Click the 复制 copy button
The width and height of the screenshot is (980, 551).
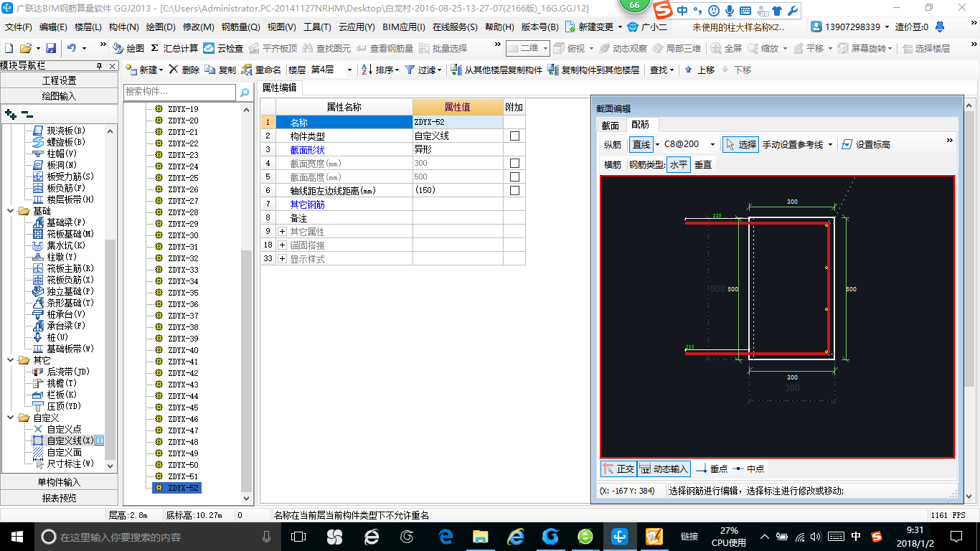coord(220,70)
